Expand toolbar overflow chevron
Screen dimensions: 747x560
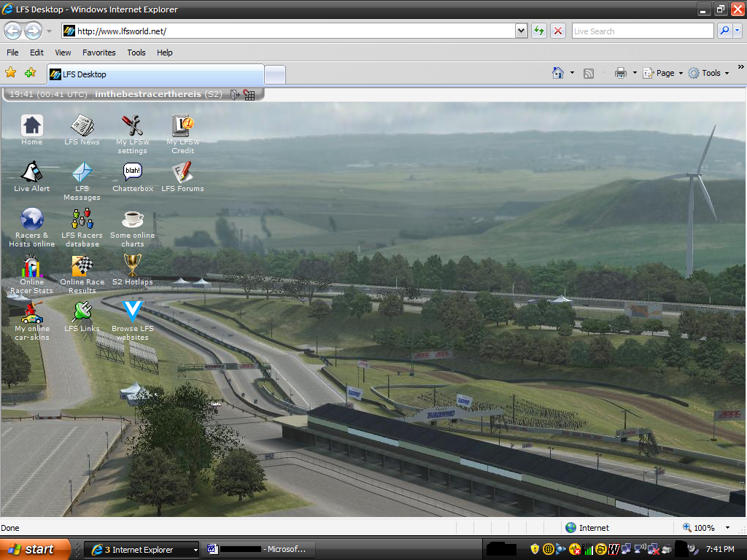coord(741,66)
